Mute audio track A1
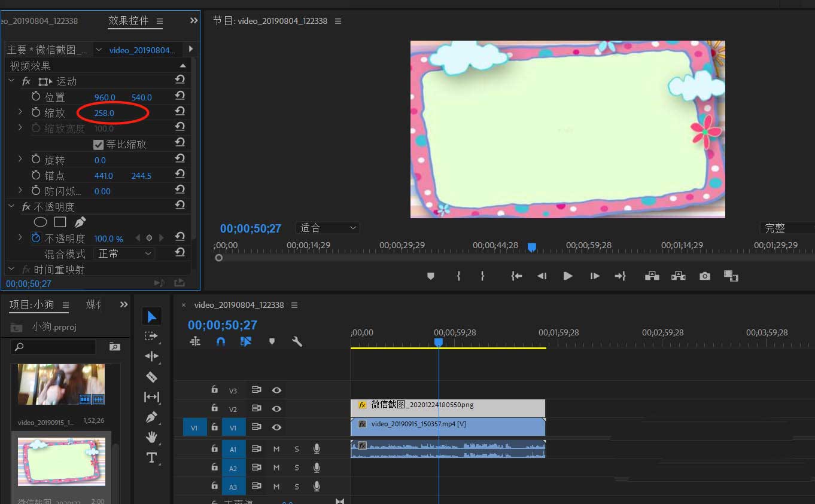Screen dimensions: 815x504 tap(276, 449)
